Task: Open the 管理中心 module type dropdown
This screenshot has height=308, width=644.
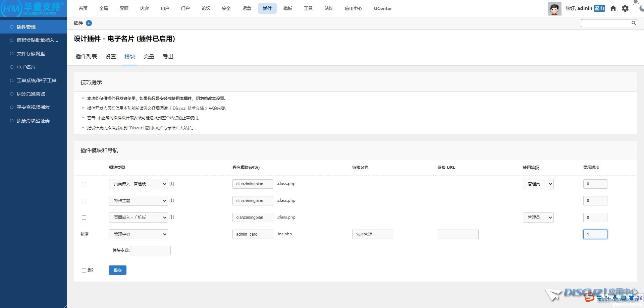Action: 138,234
